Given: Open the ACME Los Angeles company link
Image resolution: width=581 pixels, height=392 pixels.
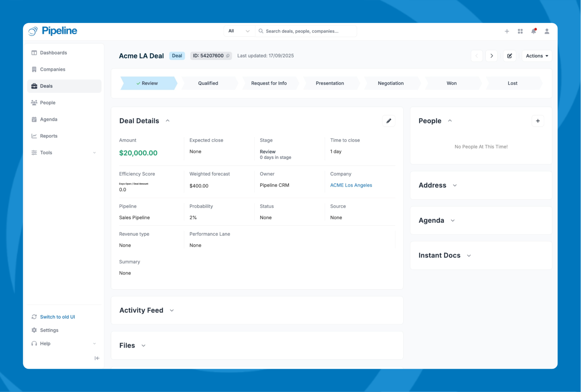Looking at the screenshot, I should (x=351, y=185).
